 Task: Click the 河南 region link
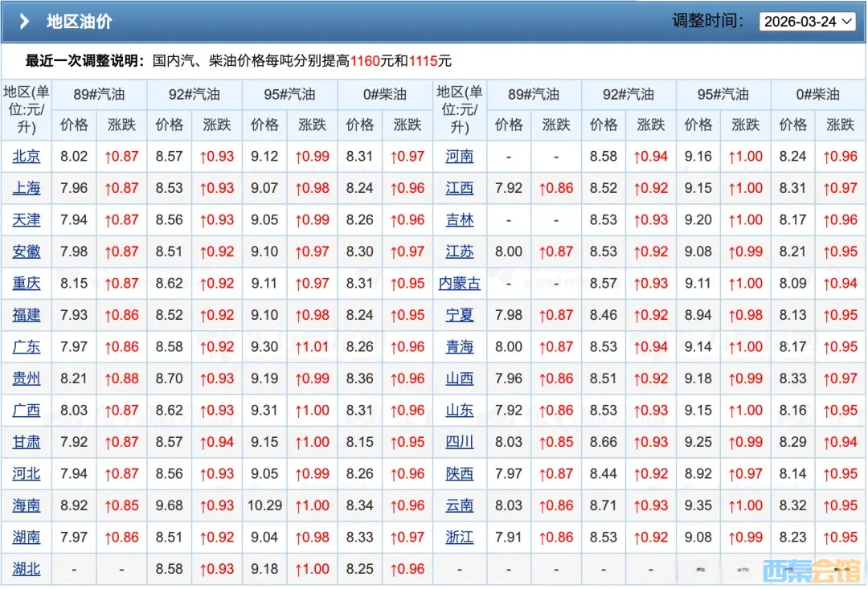(460, 157)
